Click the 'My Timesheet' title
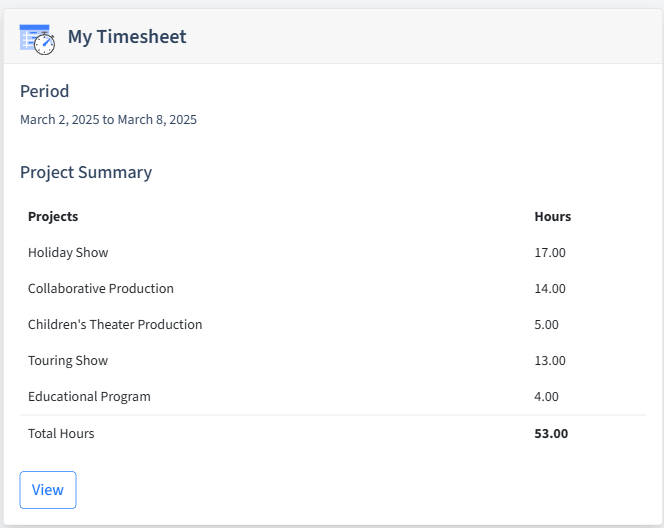Screen dimensions: 664x528 [x=127, y=37]
